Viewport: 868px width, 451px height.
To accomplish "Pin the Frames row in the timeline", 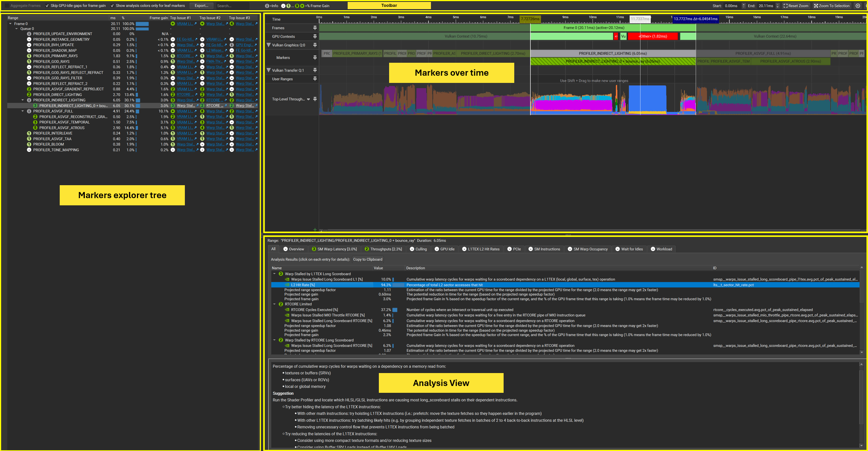I will [315, 28].
